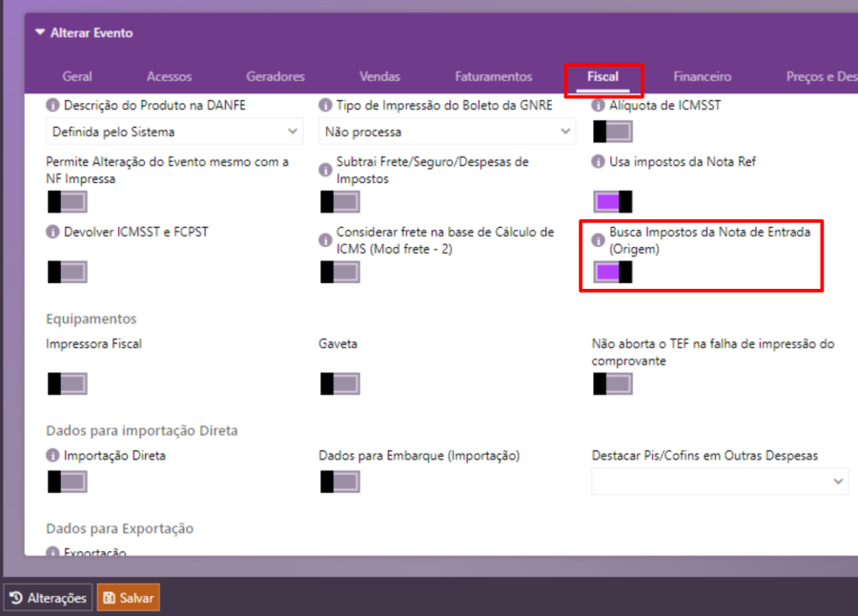Enable Permite Alteração do Evento com NF Impressa
The width and height of the screenshot is (858, 616).
pos(68,202)
